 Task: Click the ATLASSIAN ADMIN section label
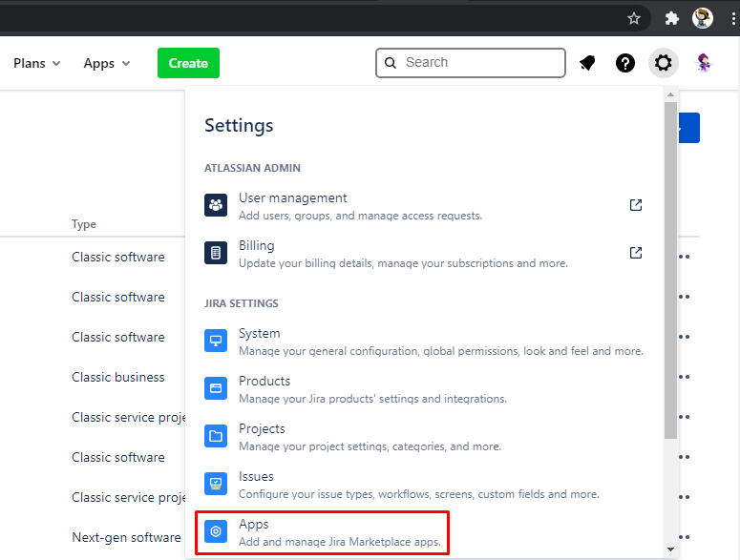pyautogui.click(x=252, y=168)
